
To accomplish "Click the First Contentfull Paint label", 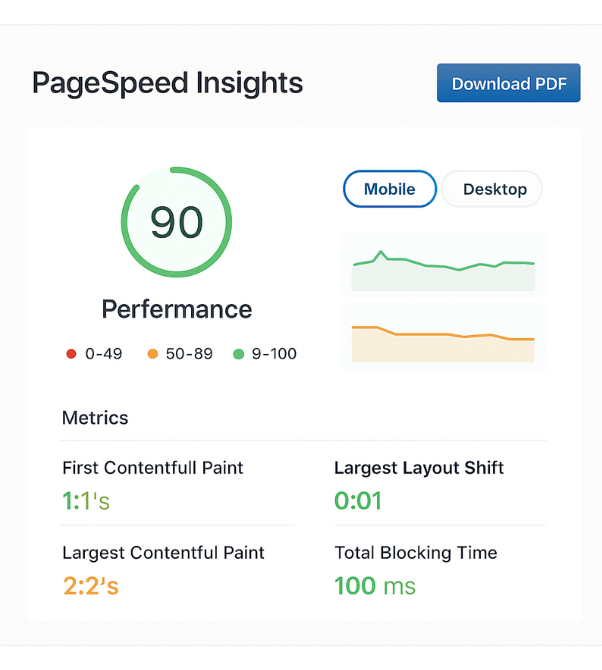I will click(x=153, y=467).
